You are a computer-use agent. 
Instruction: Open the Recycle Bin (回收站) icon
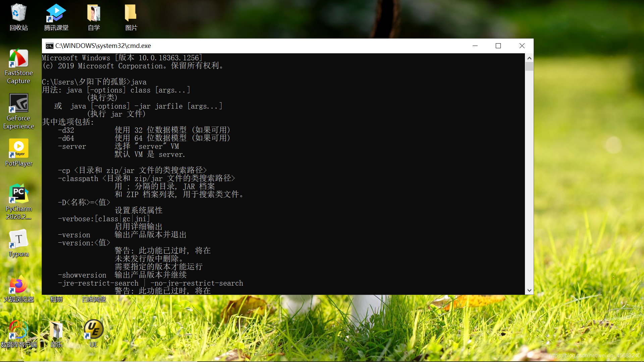(18, 13)
